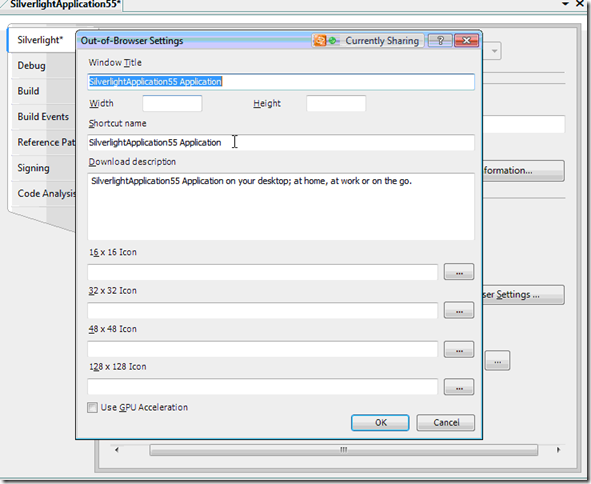The width and height of the screenshot is (591, 484).
Task: Switch to the Debug tab
Action: tap(31, 66)
